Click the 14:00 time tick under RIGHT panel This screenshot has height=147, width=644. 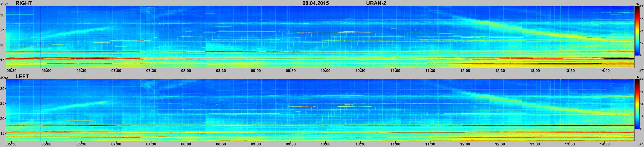604,71
